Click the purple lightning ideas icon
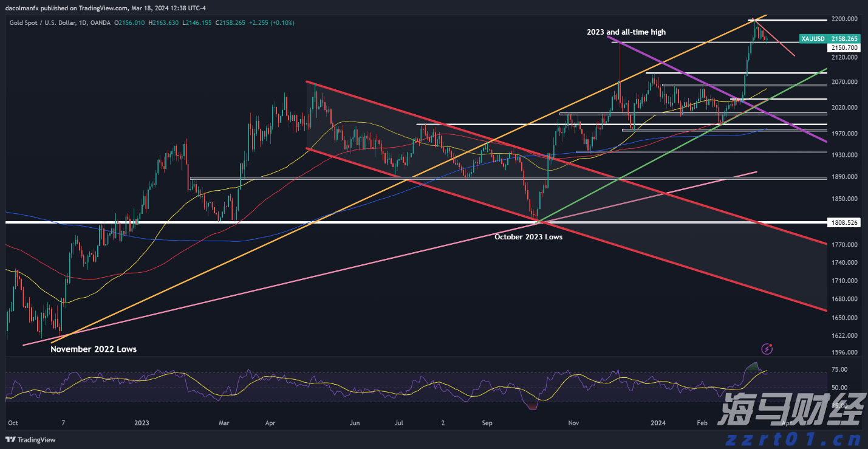The height and width of the screenshot is (449, 868). click(x=767, y=349)
